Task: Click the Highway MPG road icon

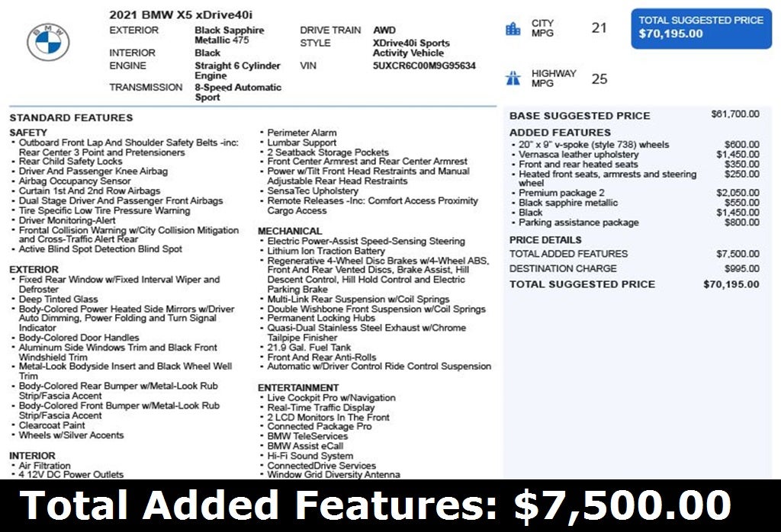Action: pyautogui.click(x=513, y=79)
